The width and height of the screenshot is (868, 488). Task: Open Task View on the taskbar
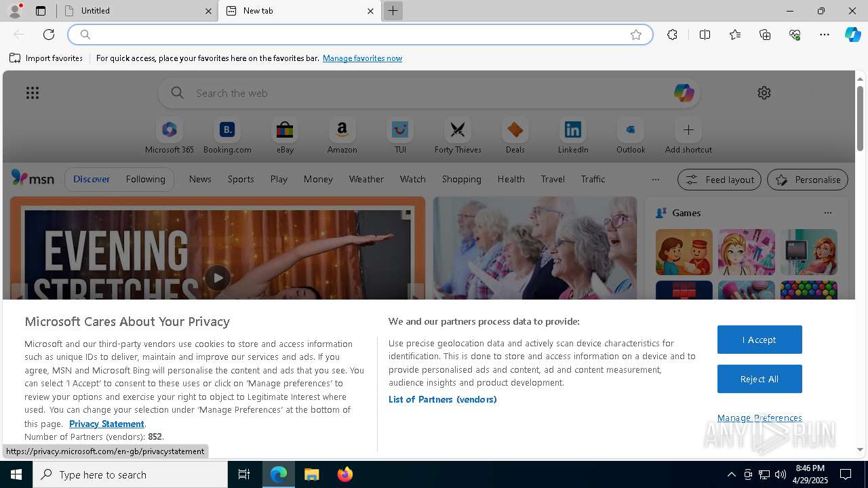click(x=244, y=474)
